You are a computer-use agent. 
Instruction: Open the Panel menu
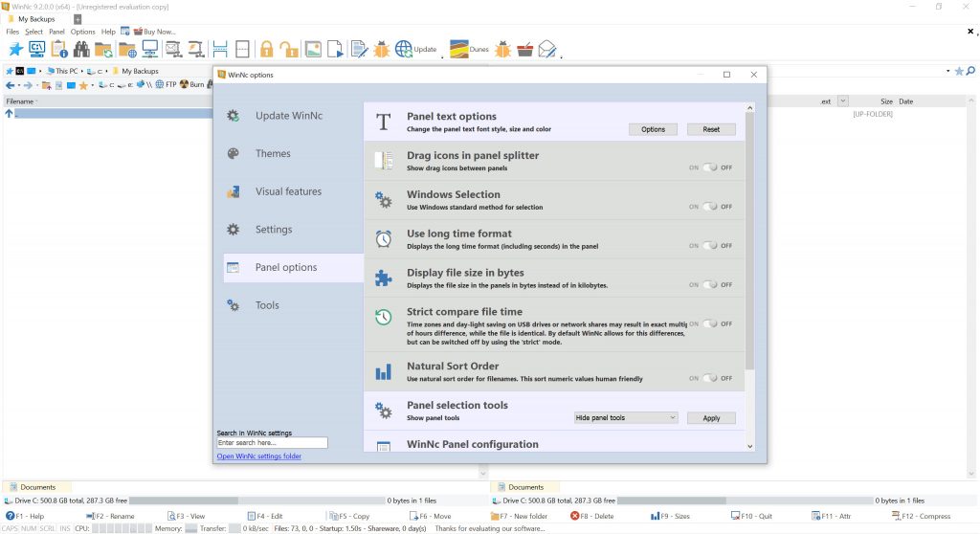pos(56,32)
